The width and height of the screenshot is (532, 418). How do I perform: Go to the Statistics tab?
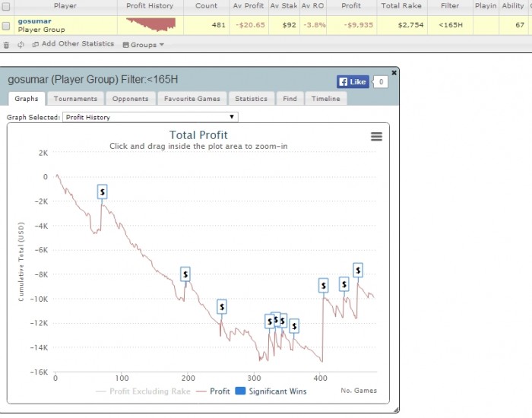251,99
